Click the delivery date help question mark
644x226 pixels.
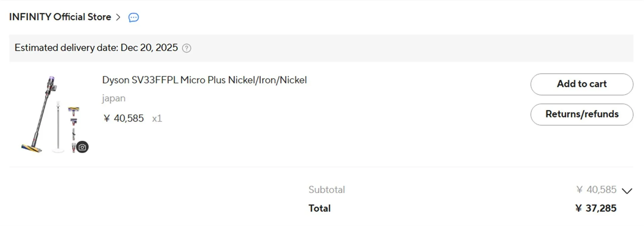[186, 48]
